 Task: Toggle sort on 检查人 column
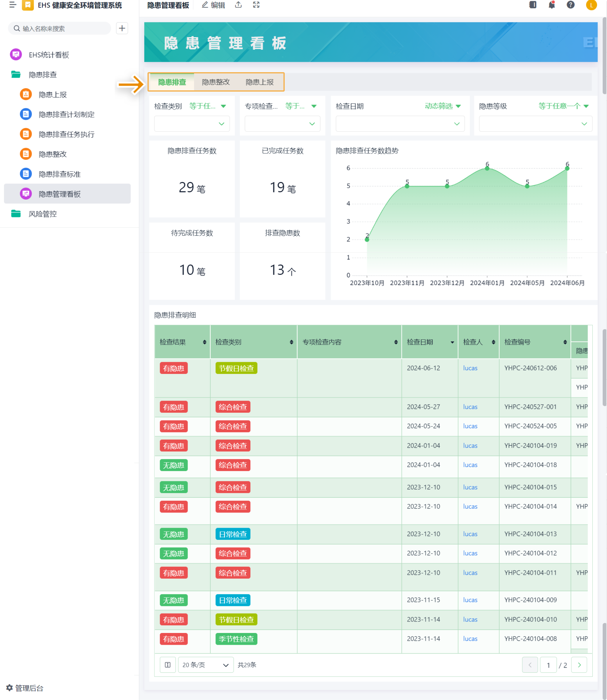coord(493,342)
